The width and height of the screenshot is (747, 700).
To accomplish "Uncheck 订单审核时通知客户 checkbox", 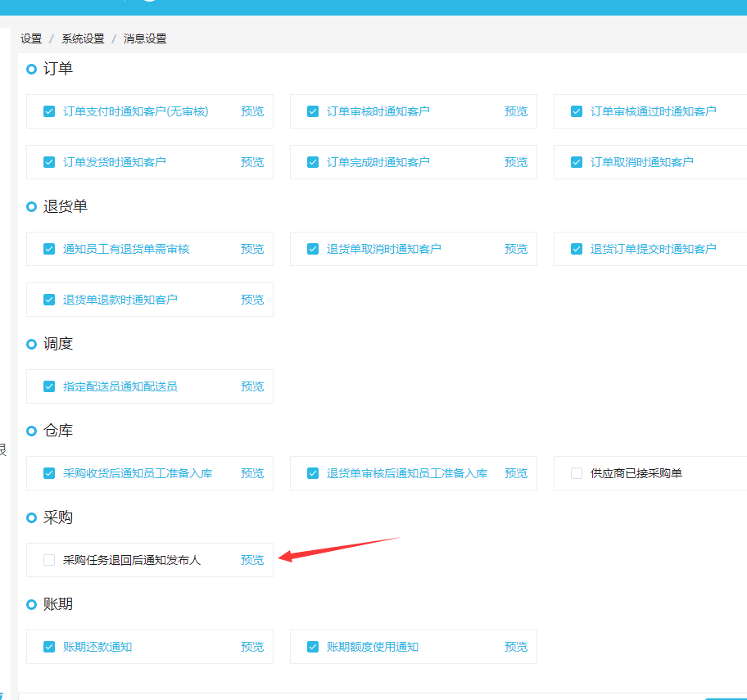I will click(313, 111).
